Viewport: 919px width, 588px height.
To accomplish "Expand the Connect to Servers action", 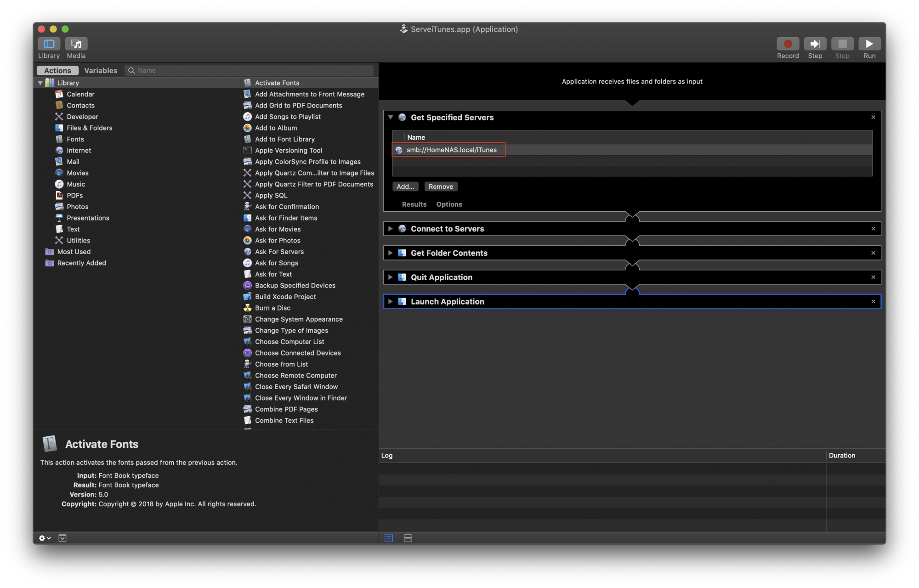I will click(x=391, y=229).
